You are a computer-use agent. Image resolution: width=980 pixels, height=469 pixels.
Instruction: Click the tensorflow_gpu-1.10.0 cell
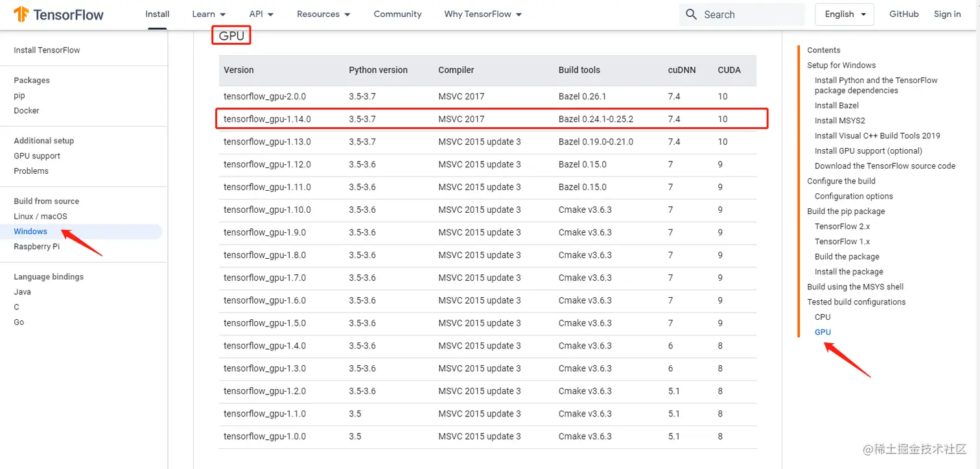coord(267,210)
